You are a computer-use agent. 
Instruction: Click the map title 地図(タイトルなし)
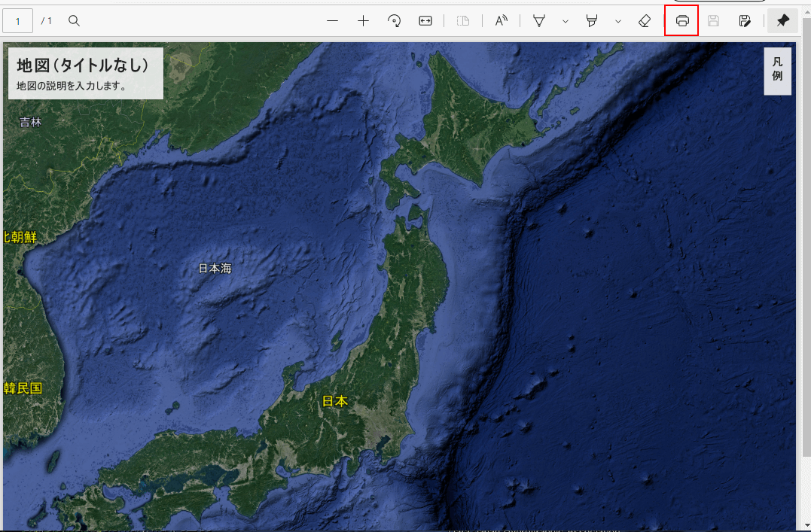(x=83, y=65)
